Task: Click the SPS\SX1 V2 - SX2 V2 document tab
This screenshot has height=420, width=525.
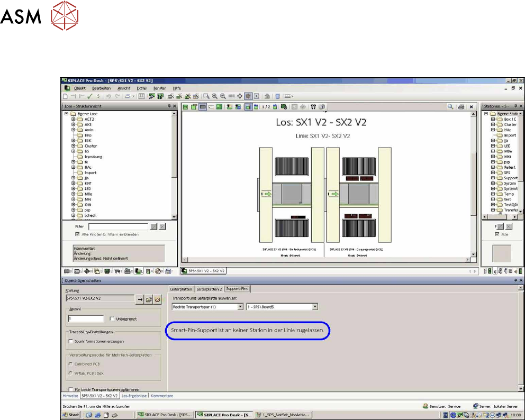Action: pos(203,271)
